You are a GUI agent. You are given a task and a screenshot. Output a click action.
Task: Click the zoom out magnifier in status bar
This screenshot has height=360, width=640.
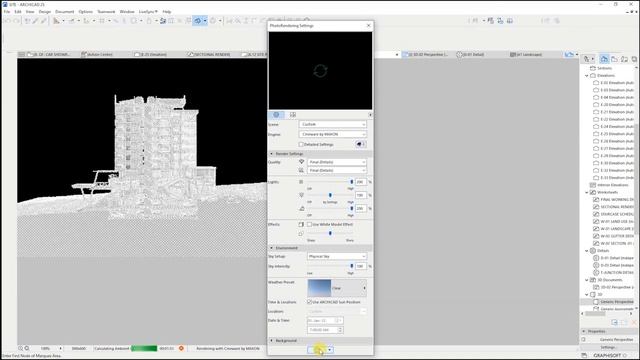[x=20, y=349]
